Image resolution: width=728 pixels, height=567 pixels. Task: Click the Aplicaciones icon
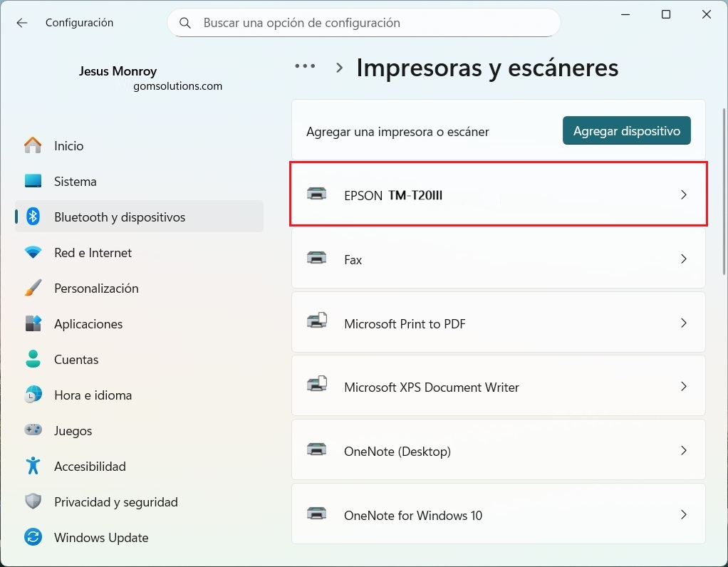click(33, 323)
